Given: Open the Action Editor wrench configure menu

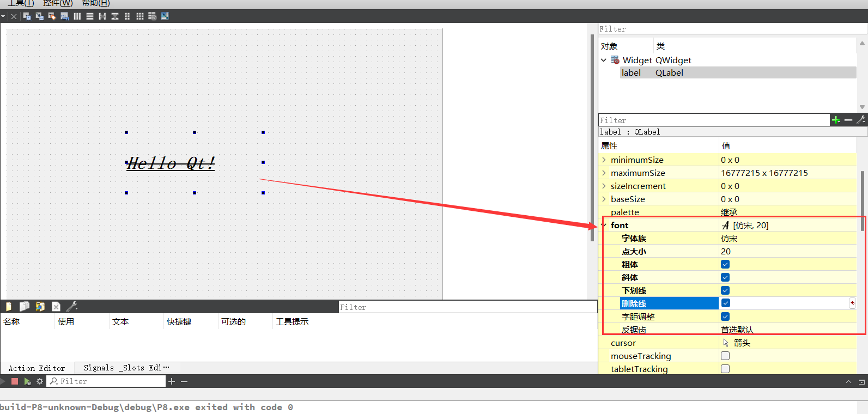Looking at the screenshot, I should coord(72,307).
